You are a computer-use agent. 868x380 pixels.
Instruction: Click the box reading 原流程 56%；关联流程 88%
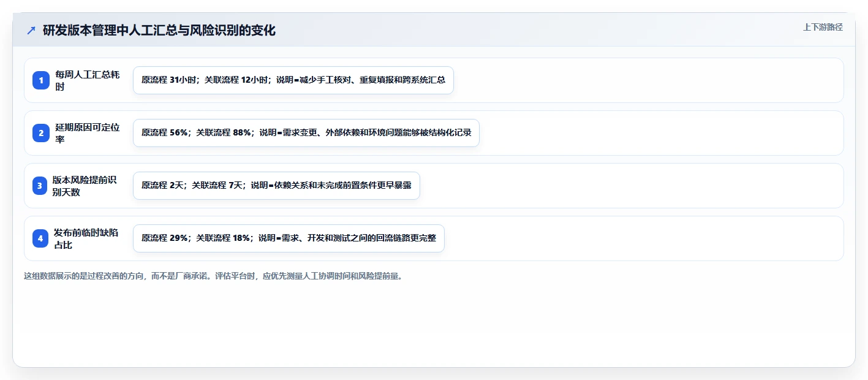(306, 133)
